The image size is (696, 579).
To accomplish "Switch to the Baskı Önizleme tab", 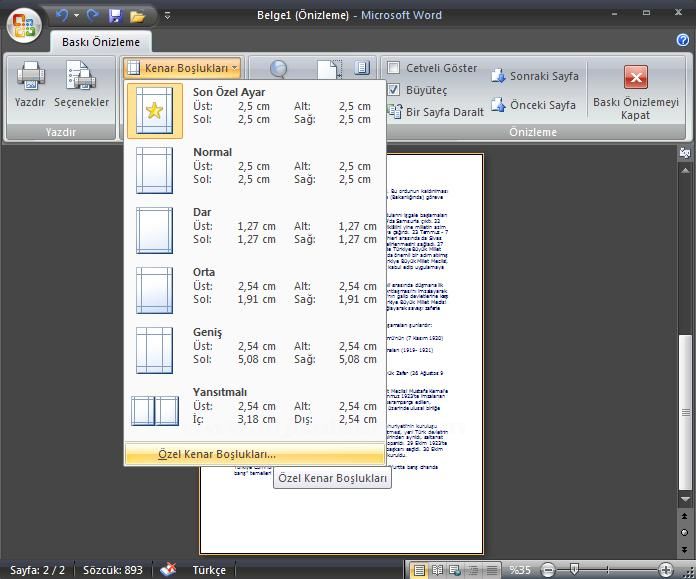I will click(x=101, y=42).
